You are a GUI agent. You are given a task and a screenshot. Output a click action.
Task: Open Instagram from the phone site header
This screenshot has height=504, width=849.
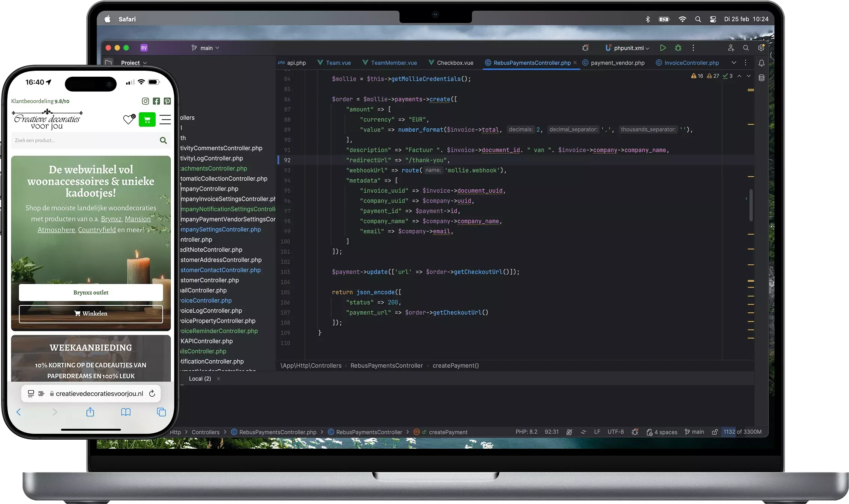pos(145,101)
